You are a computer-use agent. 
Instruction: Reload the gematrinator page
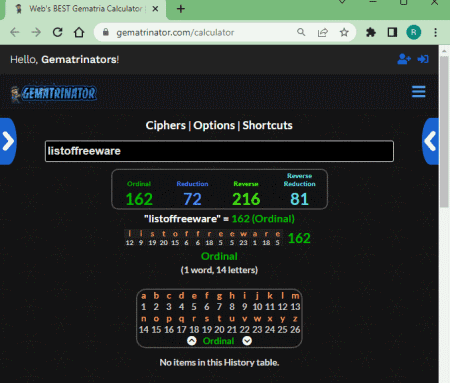pyautogui.click(x=58, y=32)
